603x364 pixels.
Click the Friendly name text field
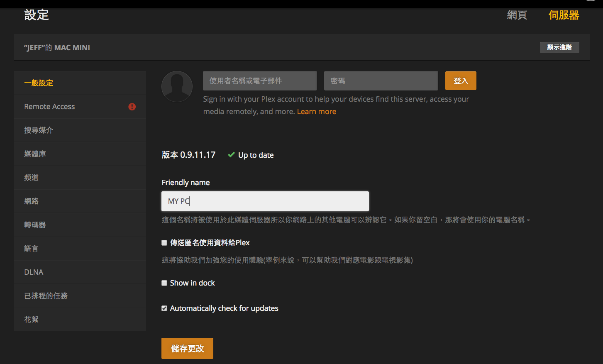[x=265, y=201]
